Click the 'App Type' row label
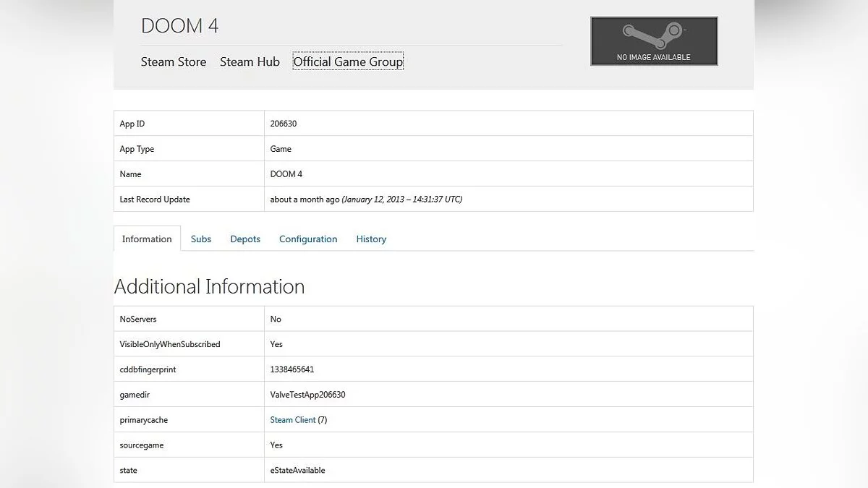 (137, 149)
